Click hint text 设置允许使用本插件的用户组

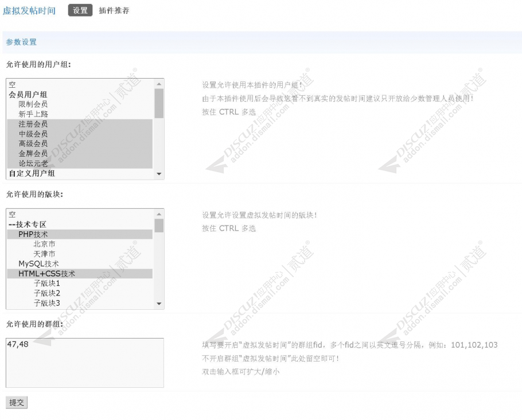pos(252,85)
